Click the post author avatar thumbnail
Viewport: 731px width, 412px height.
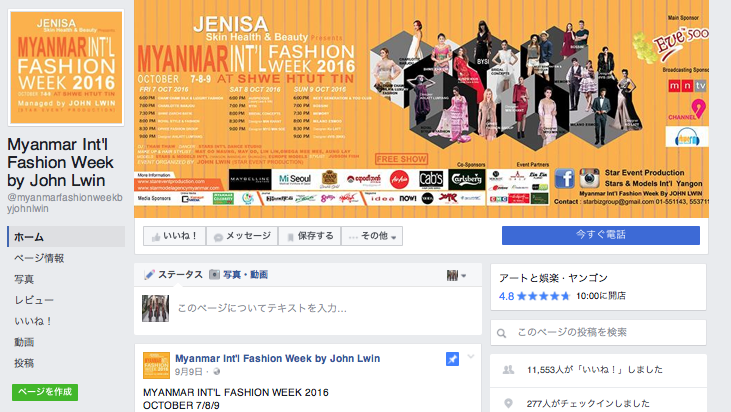click(x=156, y=365)
